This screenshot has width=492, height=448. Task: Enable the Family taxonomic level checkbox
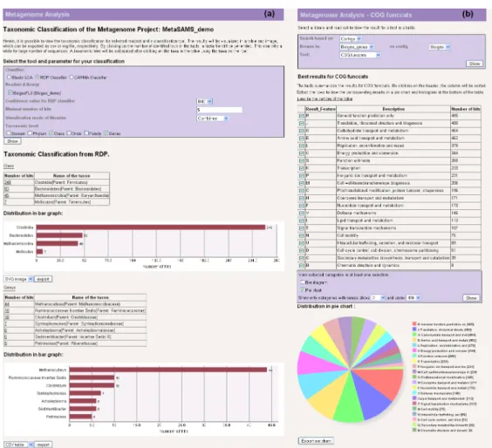(86, 133)
